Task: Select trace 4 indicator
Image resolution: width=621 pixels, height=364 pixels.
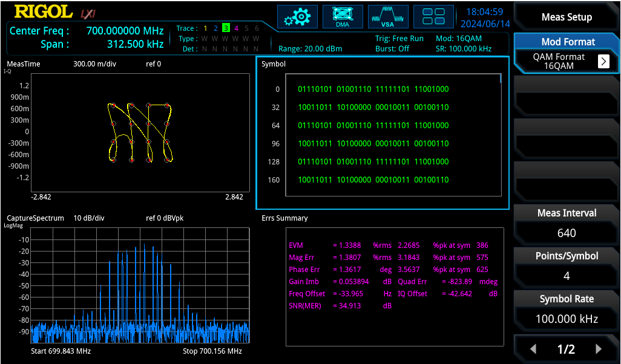Action: click(236, 28)
